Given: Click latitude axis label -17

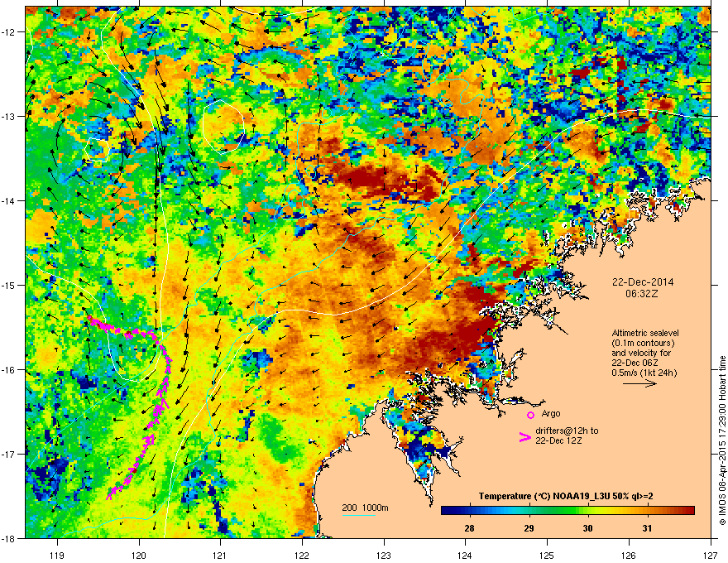Looking at the screenshot, I should [9, 454].
